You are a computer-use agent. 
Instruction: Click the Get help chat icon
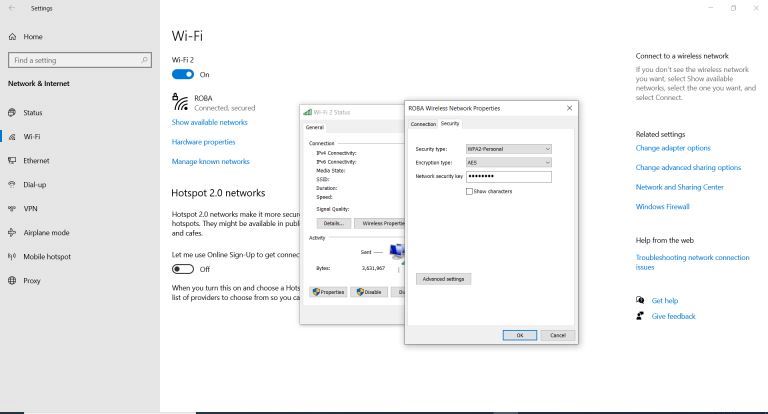tap(640, 300)
